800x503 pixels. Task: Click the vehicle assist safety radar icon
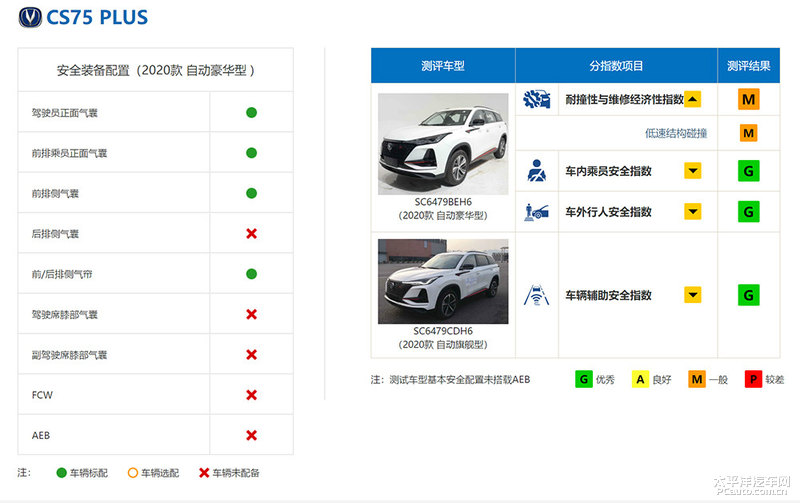click(x=536, y=295)
